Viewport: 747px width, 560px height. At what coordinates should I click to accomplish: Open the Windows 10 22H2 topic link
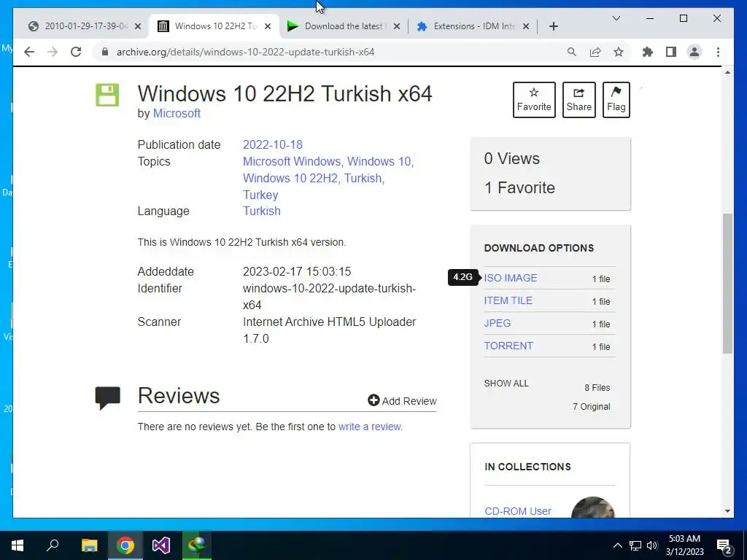290,178
